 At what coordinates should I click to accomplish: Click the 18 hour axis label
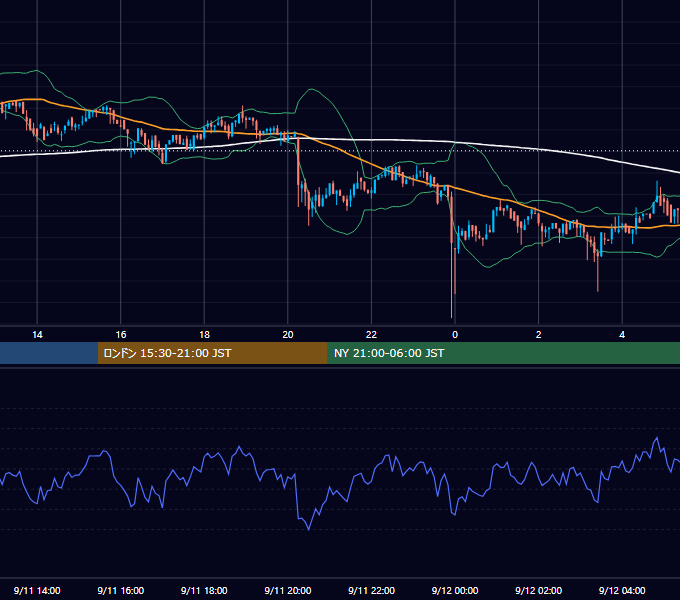[x=204, y=335]
